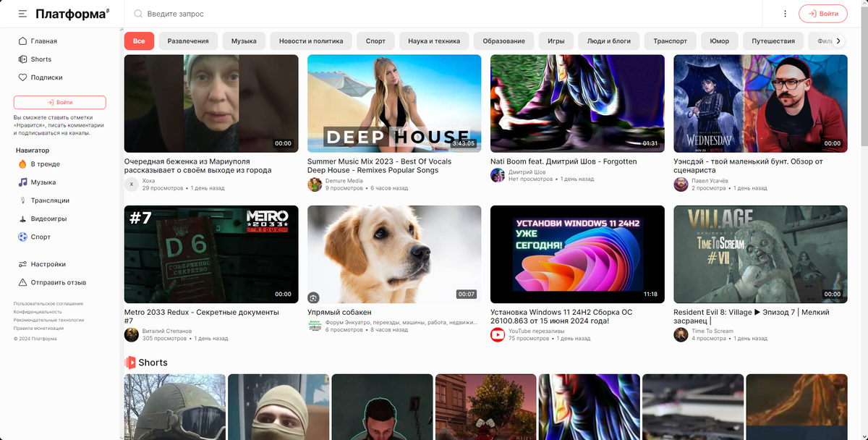The width and height of the screenshot is (868, 440).
Task: Click the Подписки heart icon
Action: (x=23, y=77)
